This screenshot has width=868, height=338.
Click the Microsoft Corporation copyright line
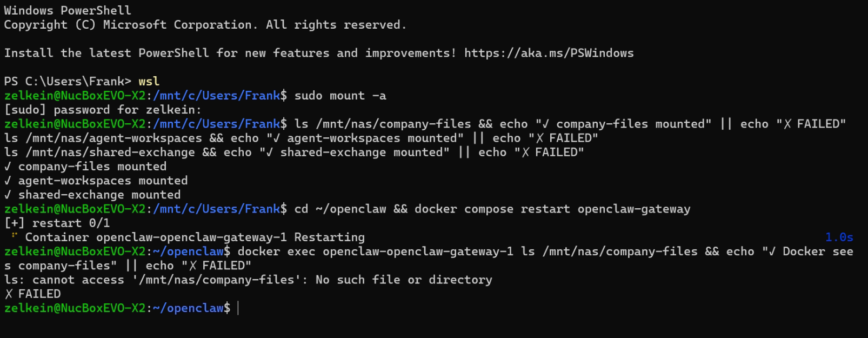[x=205, y=25]
